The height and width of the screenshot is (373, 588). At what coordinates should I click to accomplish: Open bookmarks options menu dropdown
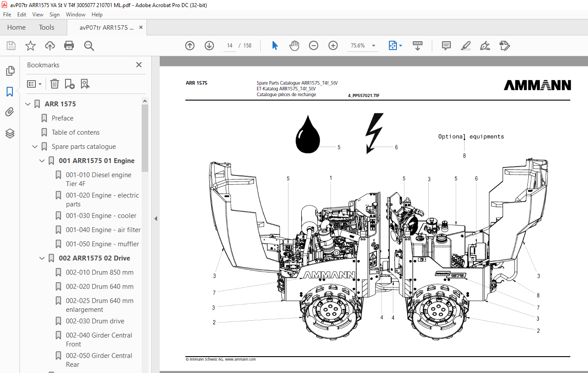tap(34, 84)
